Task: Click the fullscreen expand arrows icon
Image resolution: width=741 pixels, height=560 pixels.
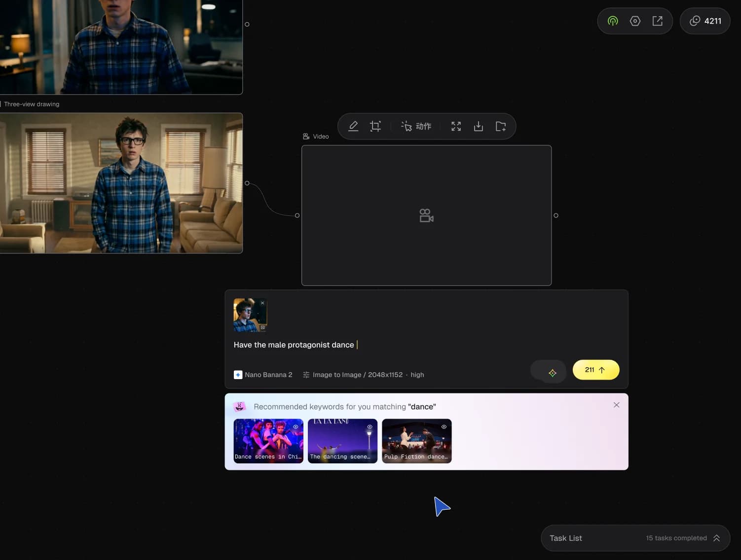Action: [x=456, y=126]
